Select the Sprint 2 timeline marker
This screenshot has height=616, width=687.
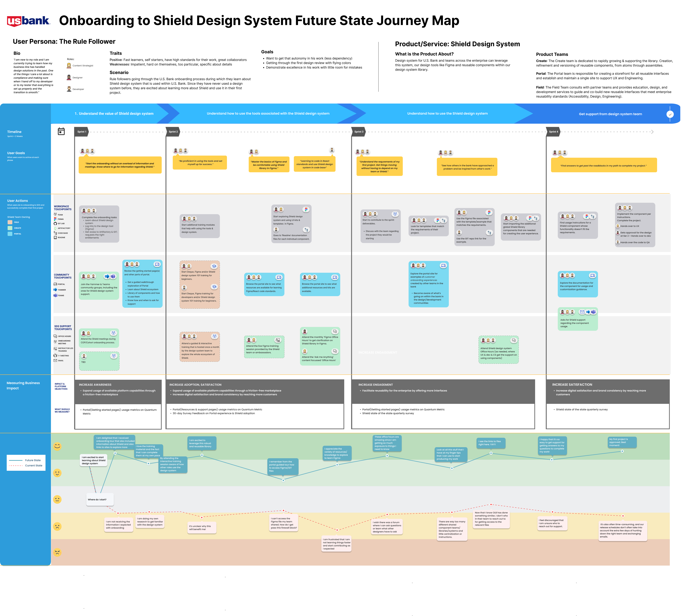(173, 132)
